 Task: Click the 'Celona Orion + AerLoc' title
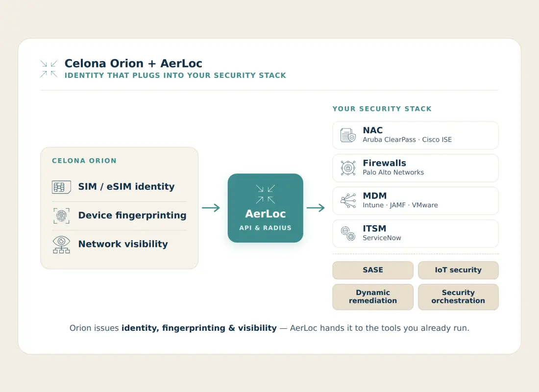tap(133, 63)
